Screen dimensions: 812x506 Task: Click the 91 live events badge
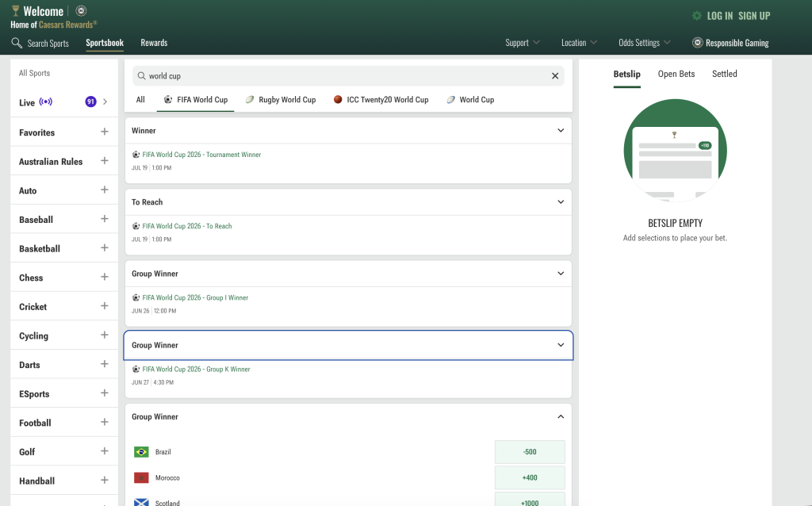pyautogui.click(x=90, y=102)
